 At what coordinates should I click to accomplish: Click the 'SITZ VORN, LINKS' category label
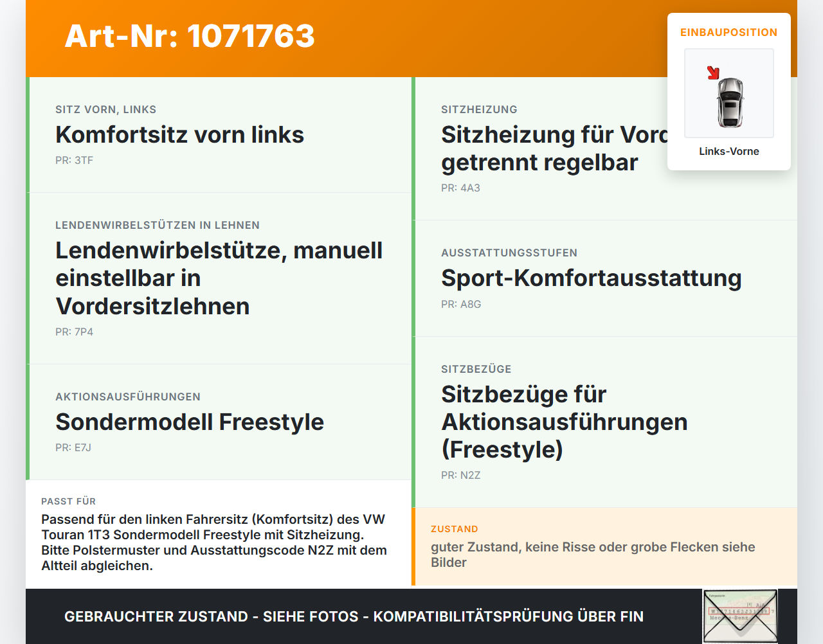[106, 109]
